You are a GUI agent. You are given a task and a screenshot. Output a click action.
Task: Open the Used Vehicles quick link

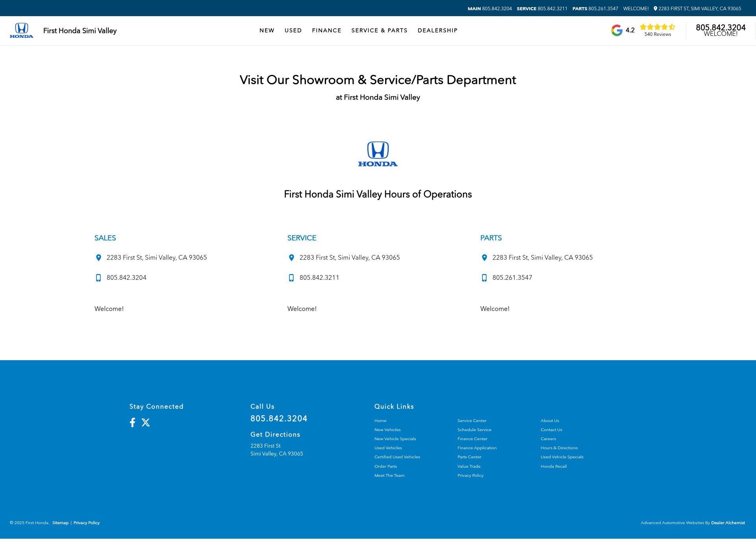(x=388, y=448)
